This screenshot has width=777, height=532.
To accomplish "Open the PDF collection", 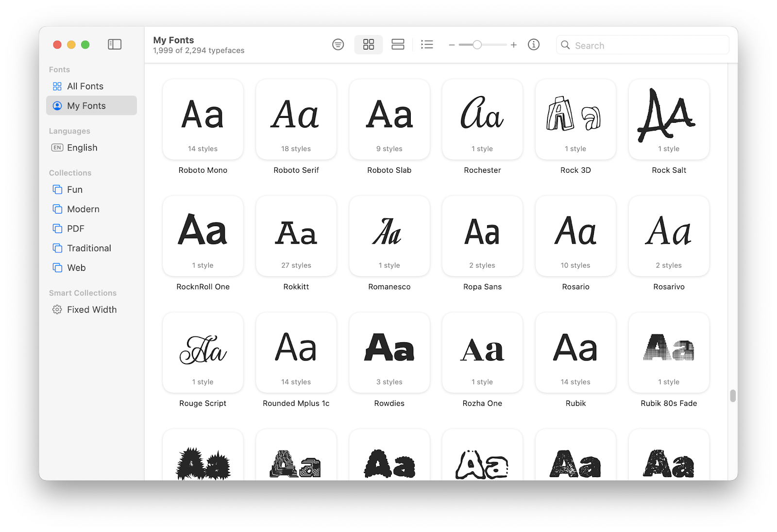I will tap(91, 229).
